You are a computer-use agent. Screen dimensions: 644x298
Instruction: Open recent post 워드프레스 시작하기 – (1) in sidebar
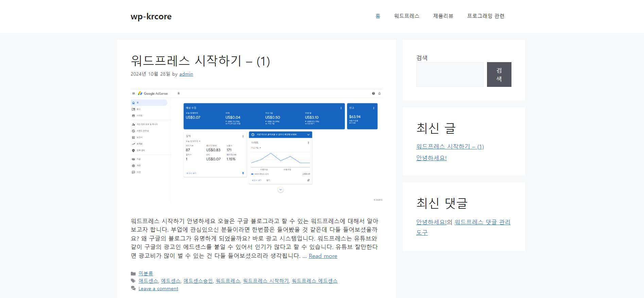point(450,146)
